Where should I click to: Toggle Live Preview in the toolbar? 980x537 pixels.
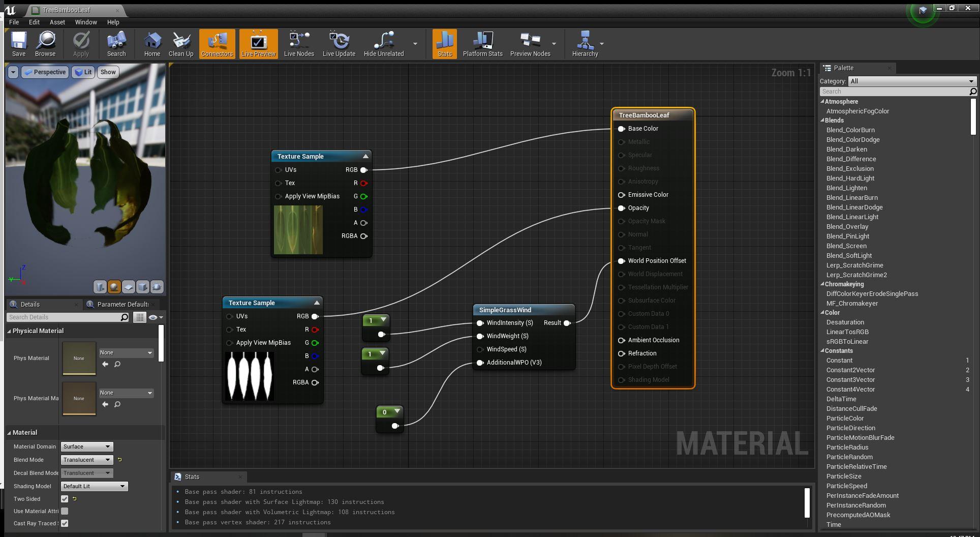pyautogui.click(x=259, y=44)
